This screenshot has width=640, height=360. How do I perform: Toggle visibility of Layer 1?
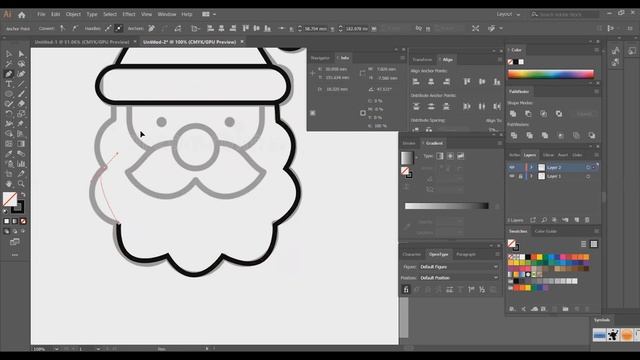512,176
